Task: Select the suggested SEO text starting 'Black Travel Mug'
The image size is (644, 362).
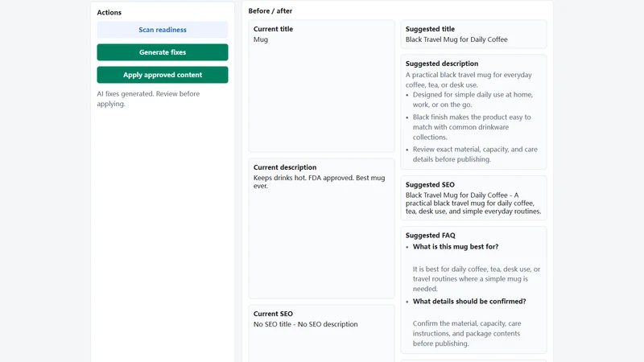Action: [473, 204]
